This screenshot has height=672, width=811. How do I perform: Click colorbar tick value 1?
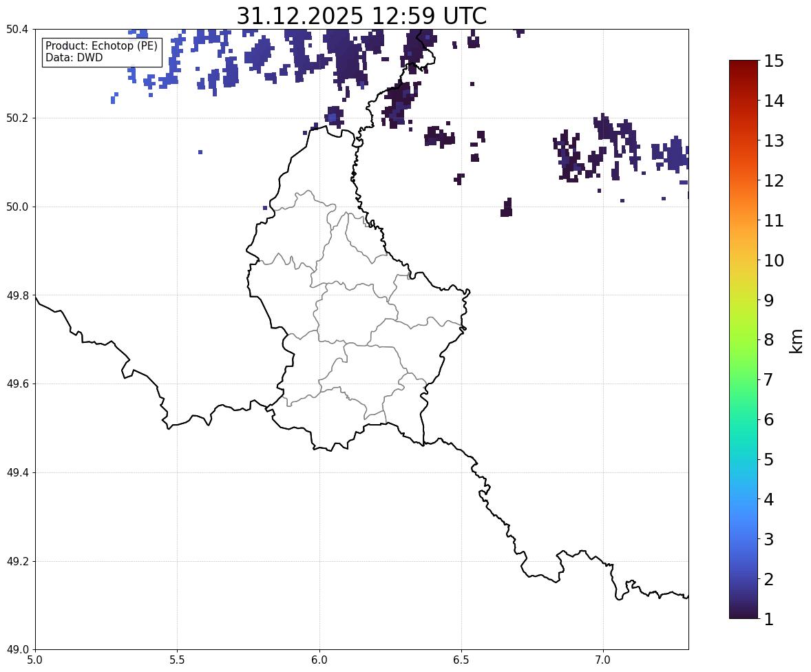click(769, 619)
